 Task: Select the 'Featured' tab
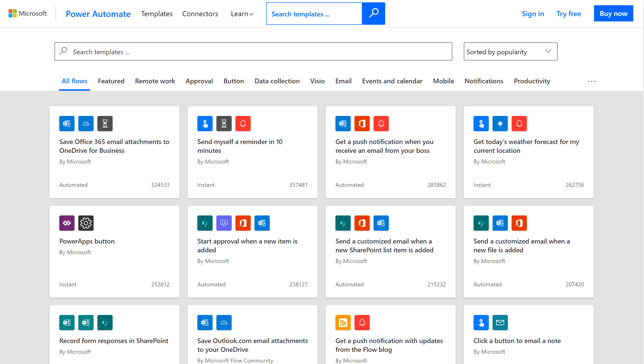coord(111,81)
